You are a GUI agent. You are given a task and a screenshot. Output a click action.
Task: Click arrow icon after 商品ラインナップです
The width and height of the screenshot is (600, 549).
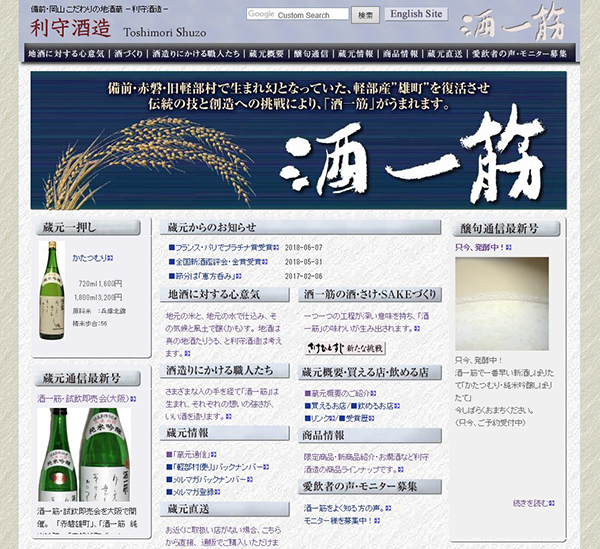[x=400, y=469]
